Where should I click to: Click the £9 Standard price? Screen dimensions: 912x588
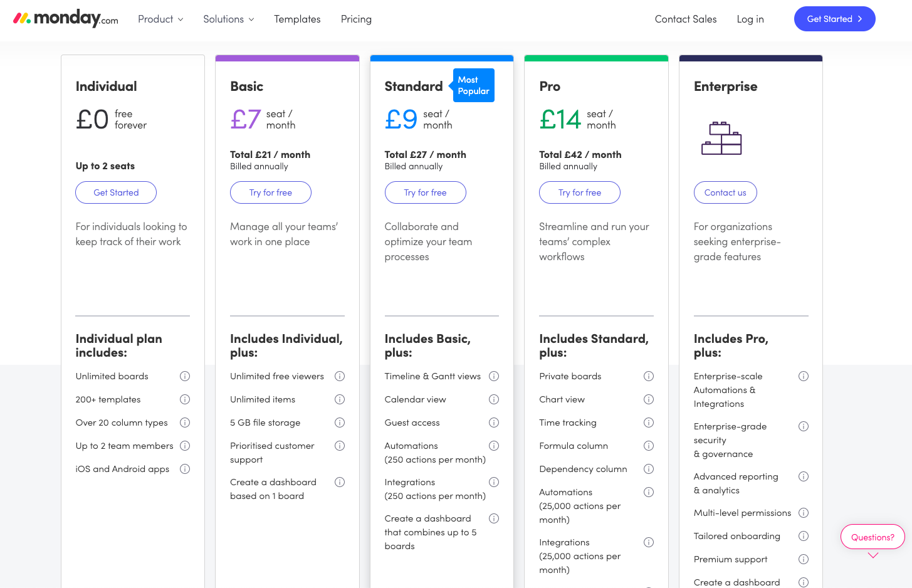point(401,119)
